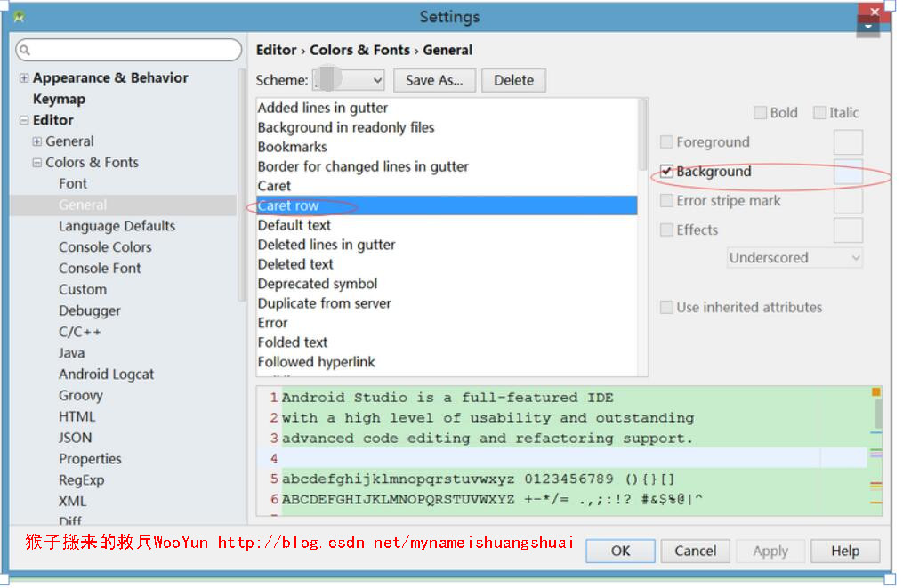Select Keymap in settings tree

click(x=59, y=99)
